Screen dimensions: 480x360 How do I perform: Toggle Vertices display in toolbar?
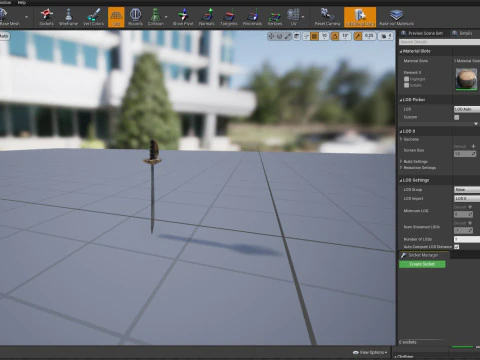(x=275, y=17)
